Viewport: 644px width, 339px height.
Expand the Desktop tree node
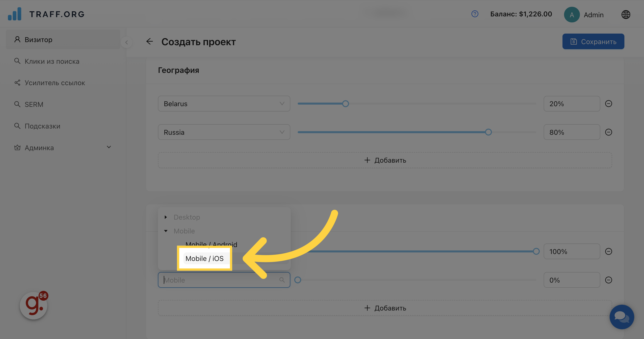(166, 217)
